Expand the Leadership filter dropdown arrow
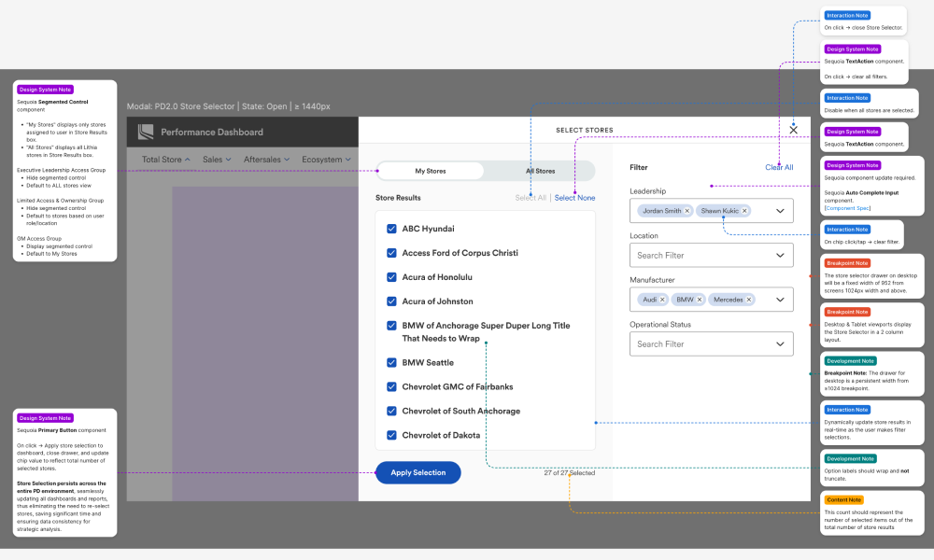 [x=780, y=211]
